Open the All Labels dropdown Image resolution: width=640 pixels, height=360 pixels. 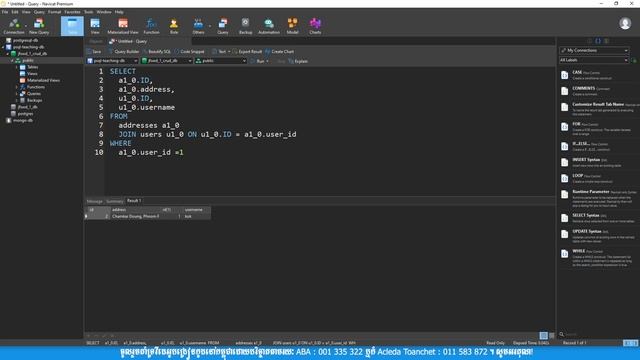(594, 60)
